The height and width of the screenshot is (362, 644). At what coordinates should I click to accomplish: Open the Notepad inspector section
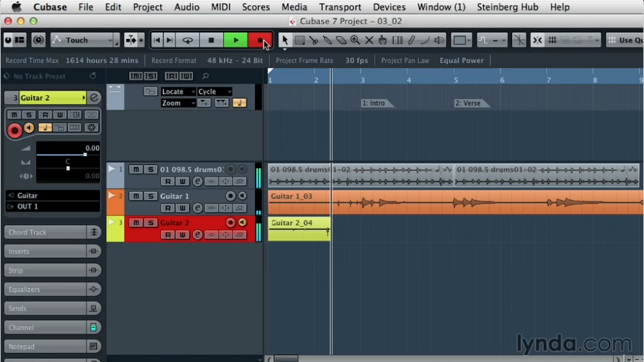(x=52, y=346)
